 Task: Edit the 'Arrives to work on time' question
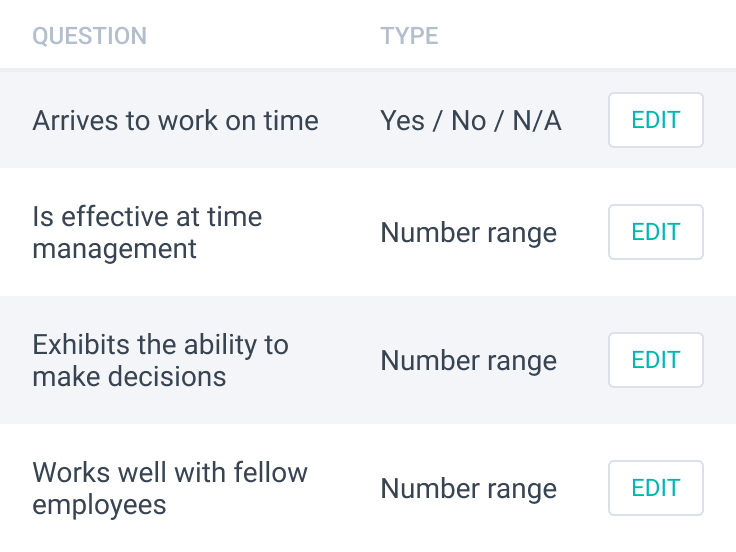coord(655,121)
